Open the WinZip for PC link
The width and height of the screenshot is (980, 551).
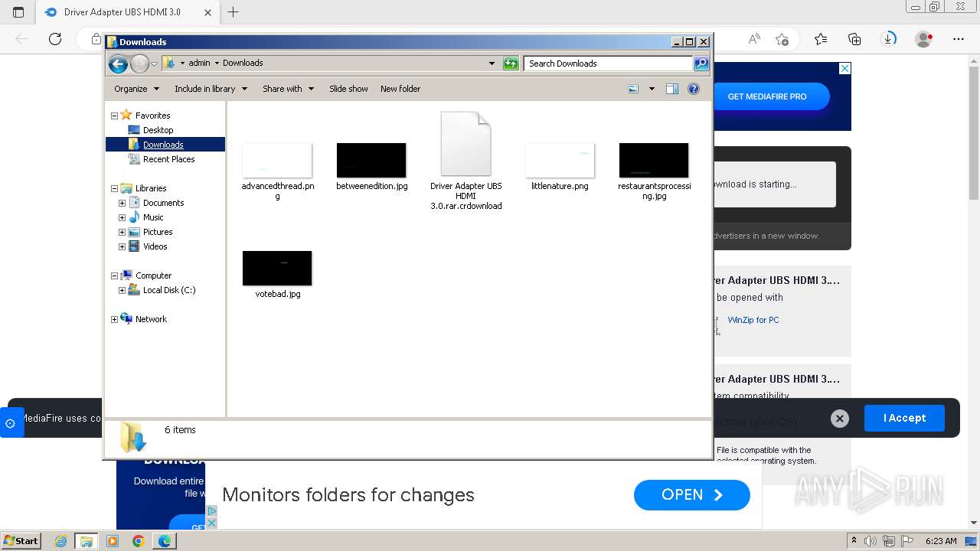(753, 320)
